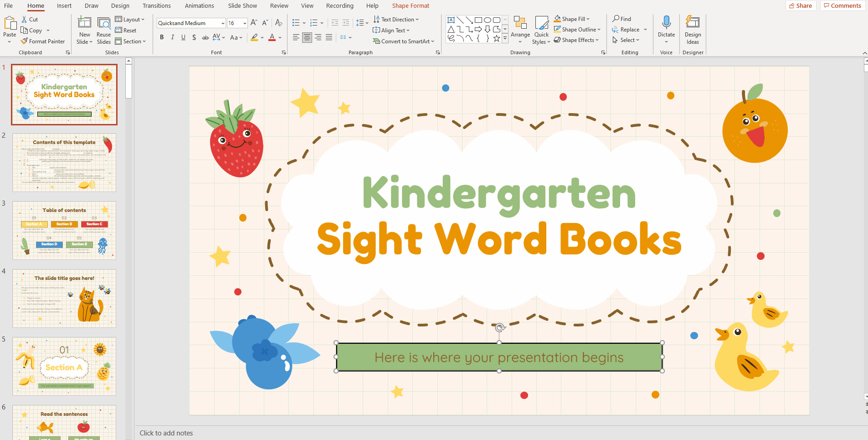Viewport: 868px width, 440px height.
Task: Select slide 3 Table of contents thumbnail
Action: coord(64,230)
